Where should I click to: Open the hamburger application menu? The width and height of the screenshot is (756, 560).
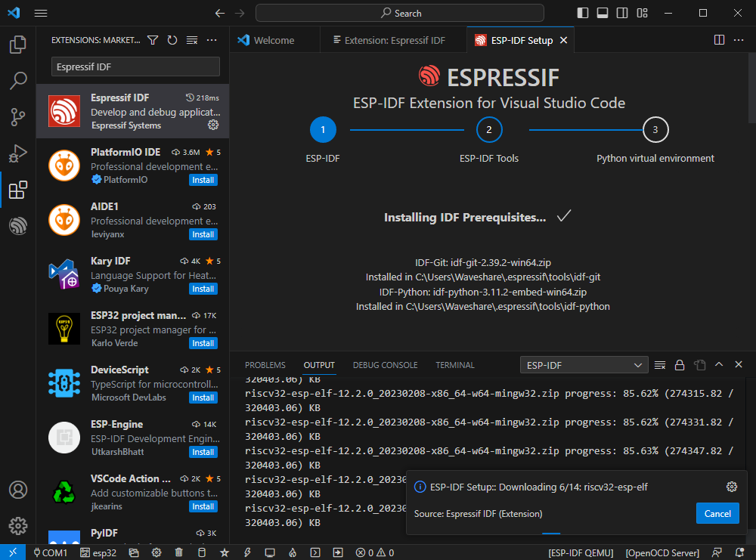pyautogui.click(x=41, y=13)
